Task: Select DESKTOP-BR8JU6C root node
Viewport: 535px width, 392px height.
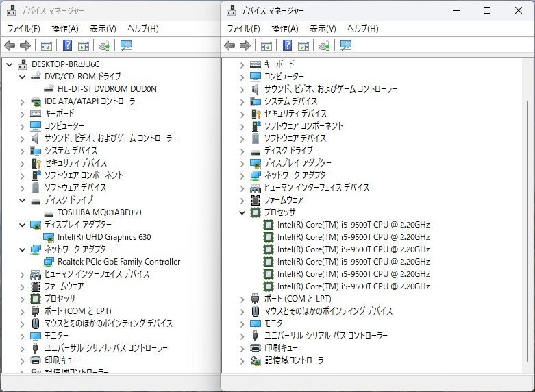Action: tap(65, 64)
